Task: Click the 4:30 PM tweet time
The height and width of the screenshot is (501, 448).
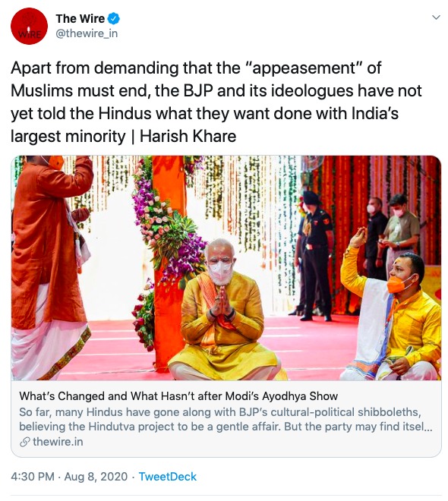Action: 33,477
